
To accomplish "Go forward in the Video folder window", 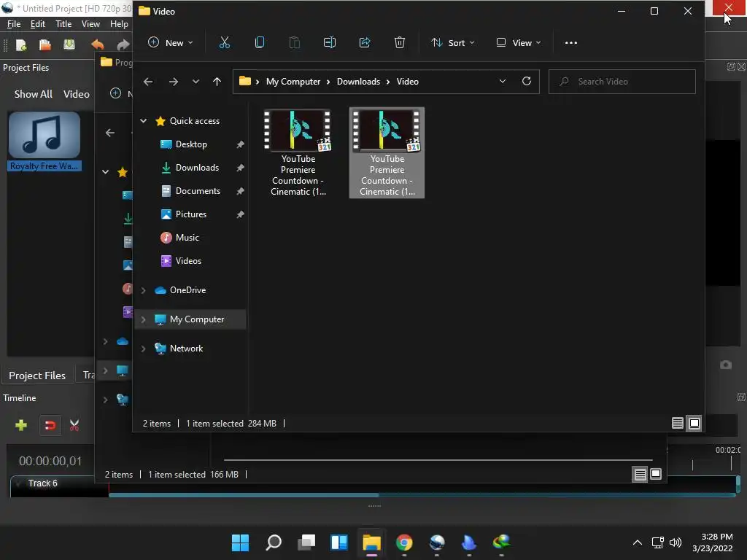I will (x=174, y=82).
